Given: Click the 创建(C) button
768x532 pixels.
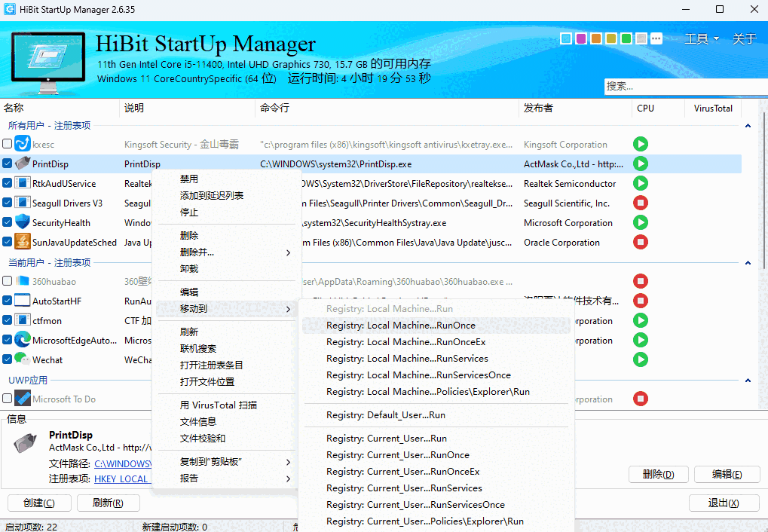Looking at the screenshot, I should (x=39, y=503).
